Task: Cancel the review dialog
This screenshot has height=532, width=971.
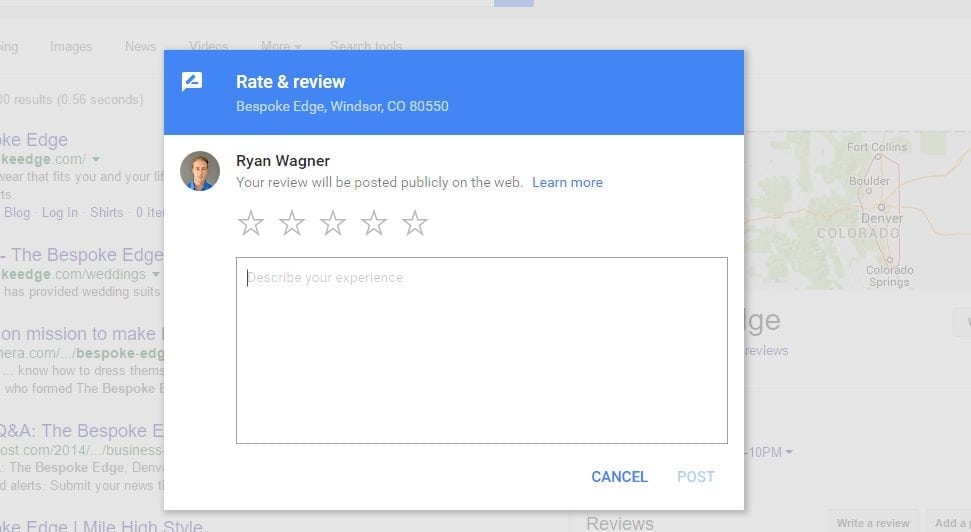Action: point(619,477)
